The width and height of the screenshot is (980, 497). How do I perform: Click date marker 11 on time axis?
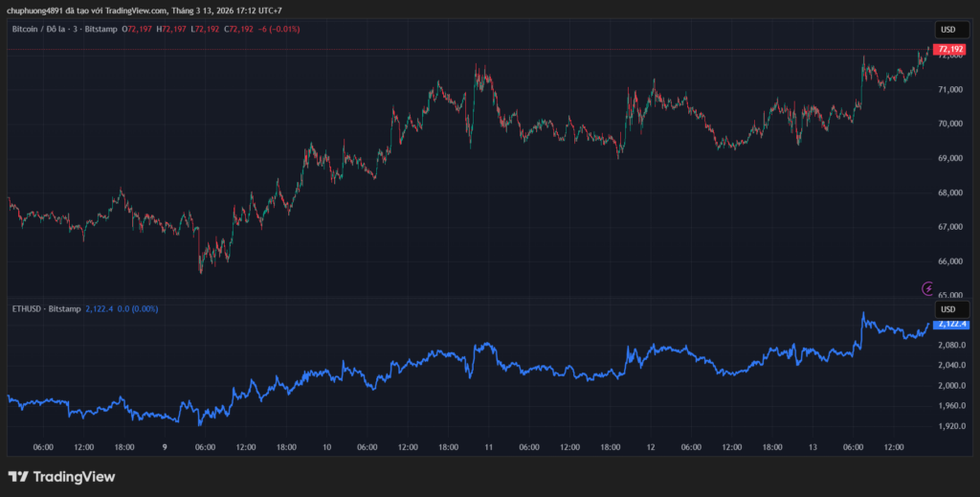(x=489, y=446)
